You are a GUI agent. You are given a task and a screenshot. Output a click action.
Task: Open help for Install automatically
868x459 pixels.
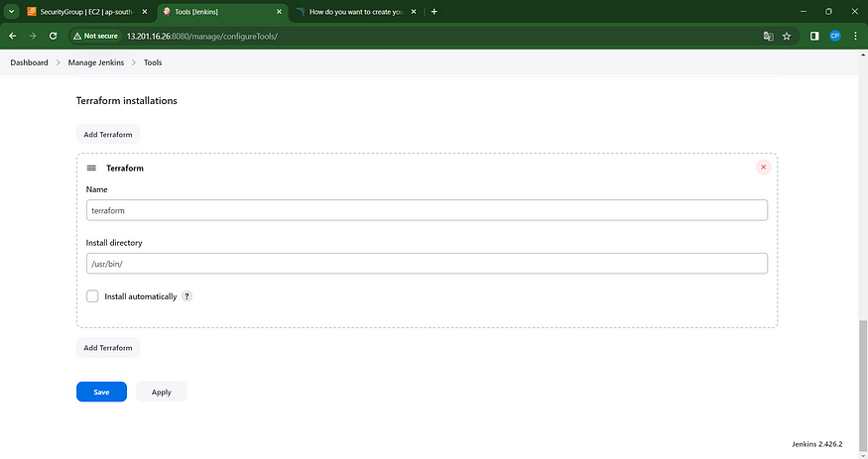coord(187,296)
